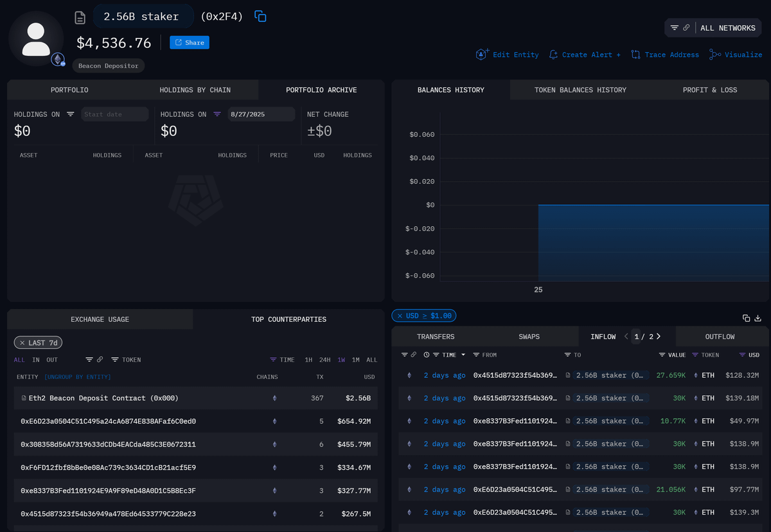
Task: Remove the USD ≥ $1.00 filter
Action: (399, 315)
